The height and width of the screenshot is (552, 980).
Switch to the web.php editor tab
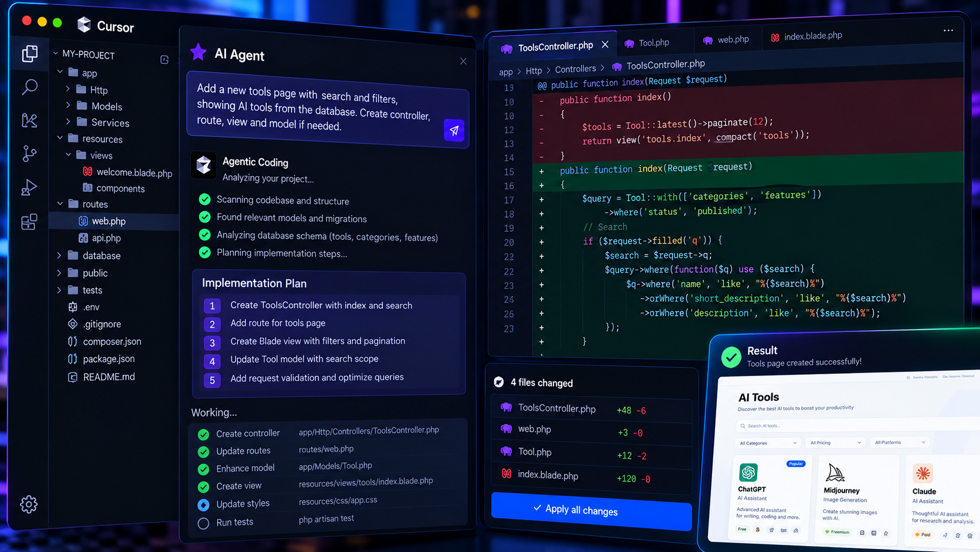coord(726,40)
